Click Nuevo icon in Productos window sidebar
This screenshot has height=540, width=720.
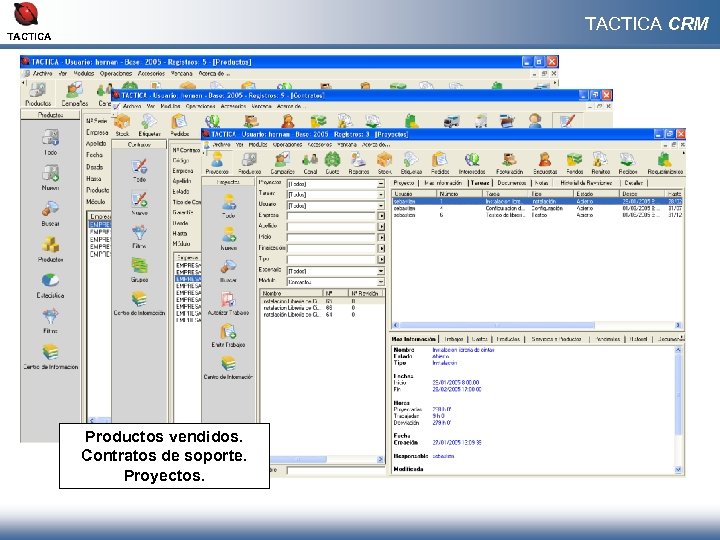pos(51,177)
